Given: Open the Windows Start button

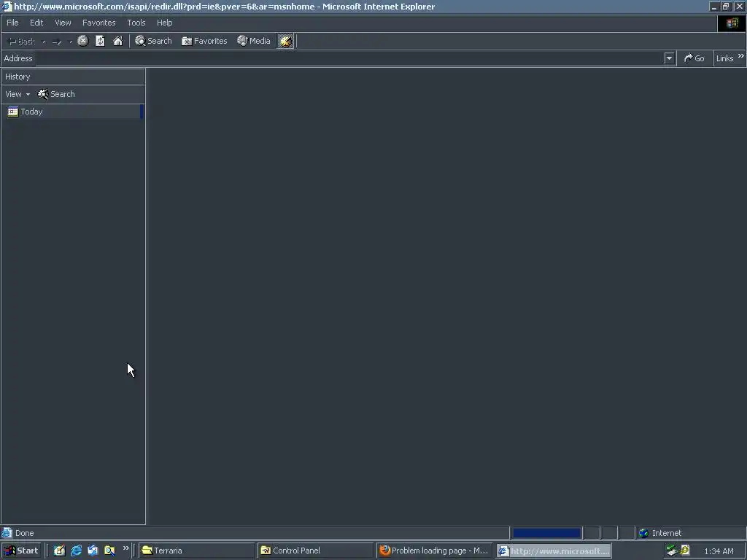Looking at the screenshot, I should point(21,551).
